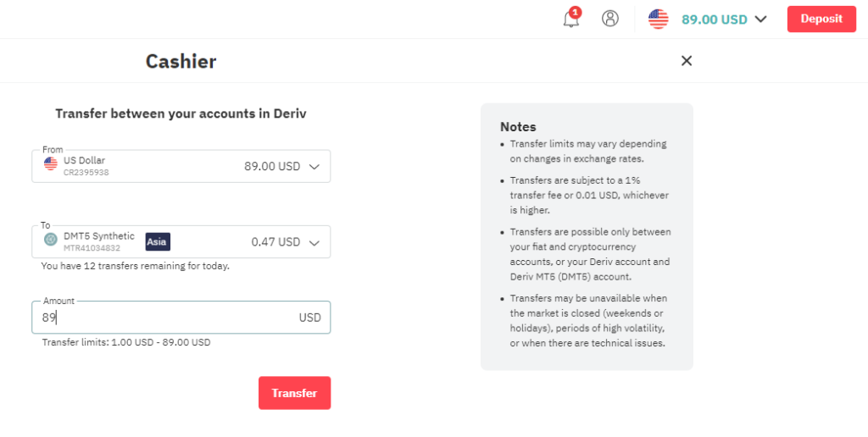Open the account settings profile icon

pyautogui.click(x=610, y=19)
